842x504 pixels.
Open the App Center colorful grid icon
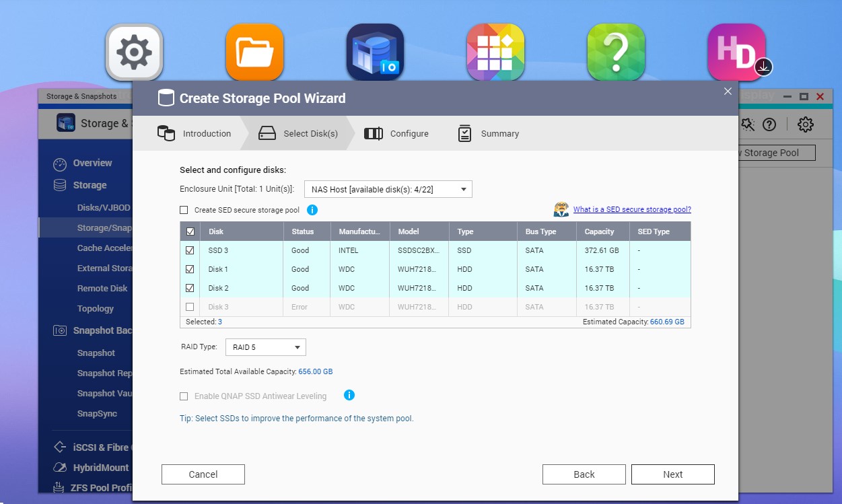tap(495, 52)
